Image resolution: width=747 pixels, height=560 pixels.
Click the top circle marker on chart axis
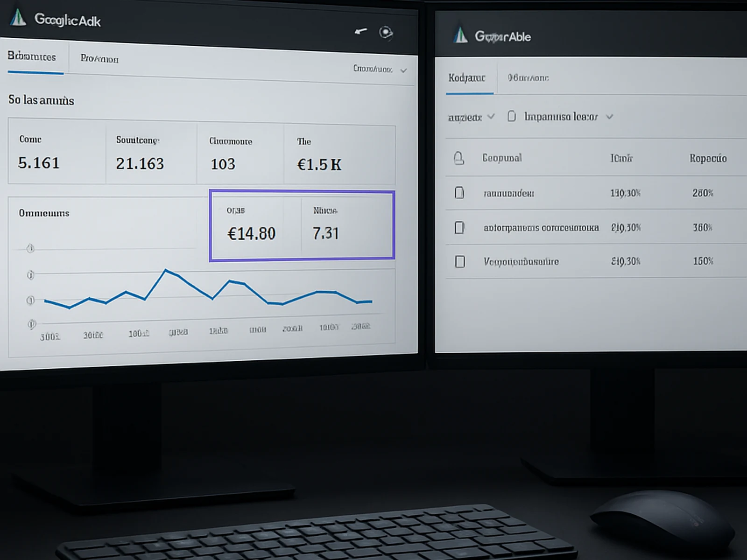point(30,248)
